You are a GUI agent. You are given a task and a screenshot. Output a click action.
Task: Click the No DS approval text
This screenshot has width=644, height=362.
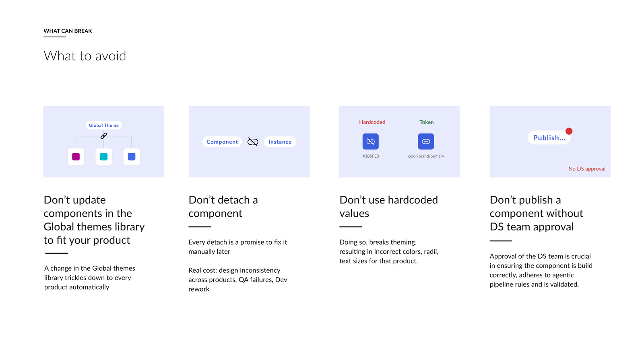587,169
